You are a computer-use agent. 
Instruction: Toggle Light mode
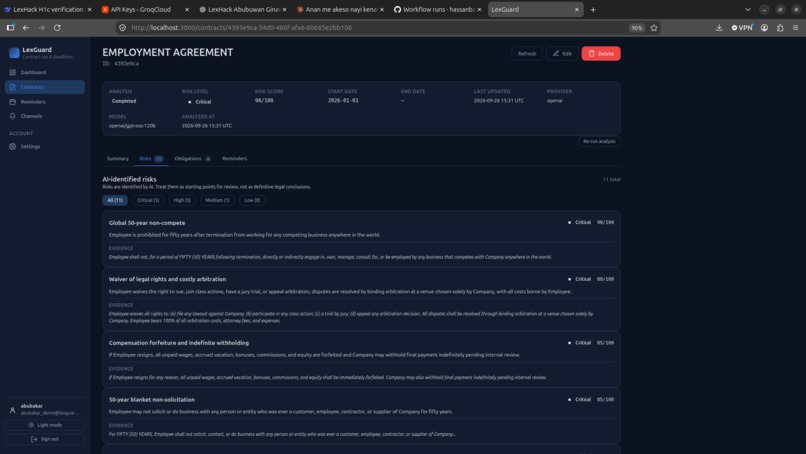[45, 425]
